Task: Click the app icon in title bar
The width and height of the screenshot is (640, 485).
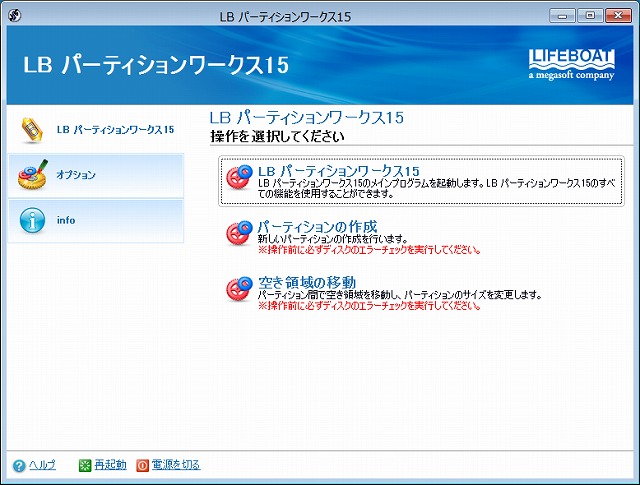Action: click(x=15, y=16)
